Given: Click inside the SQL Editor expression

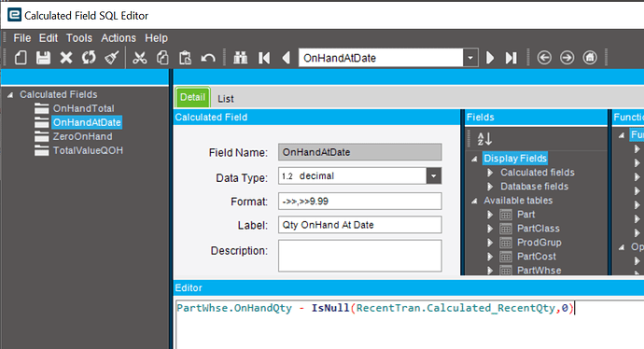Looking at the screenshot, I should pos(375,308).
